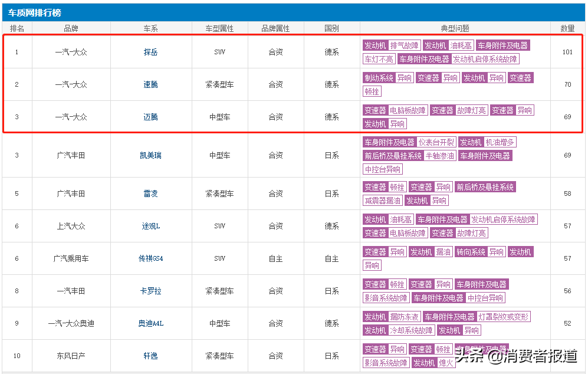Click the 车型属性 column header
588x374 pixels.
[x=219, y=28]
